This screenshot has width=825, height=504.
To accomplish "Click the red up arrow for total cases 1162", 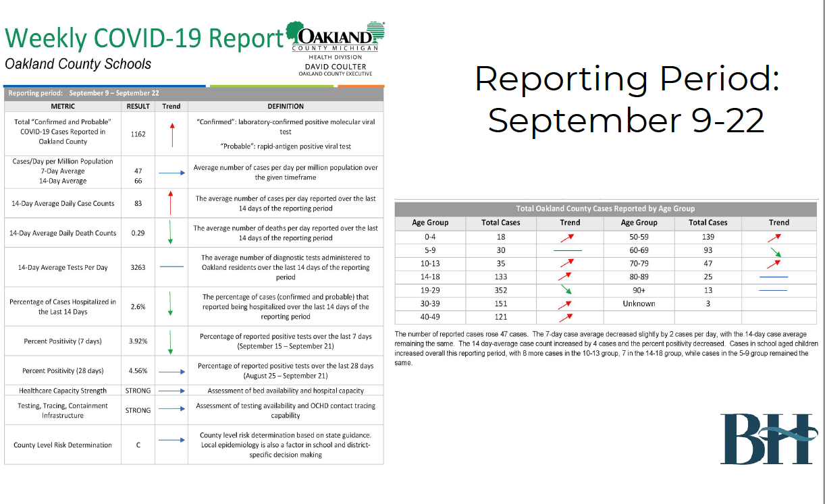I will point(171,135).
